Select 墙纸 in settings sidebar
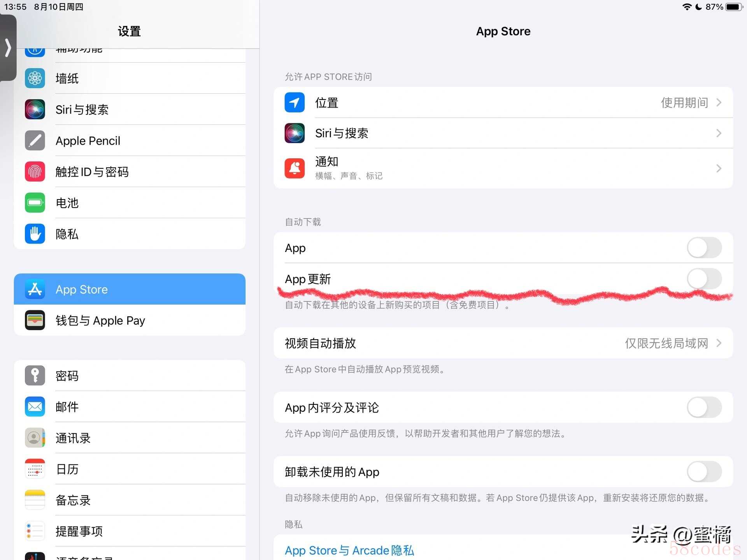The height and width of the screenshot is (560, 747). (130, 78)
